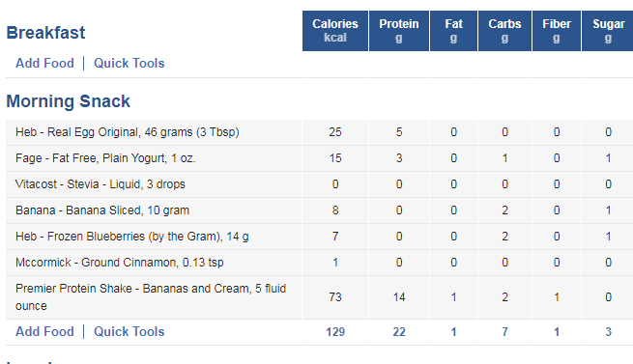Select the Sugar column header
The height and width of the screenshot is (364, 633).
click(608, 31)
